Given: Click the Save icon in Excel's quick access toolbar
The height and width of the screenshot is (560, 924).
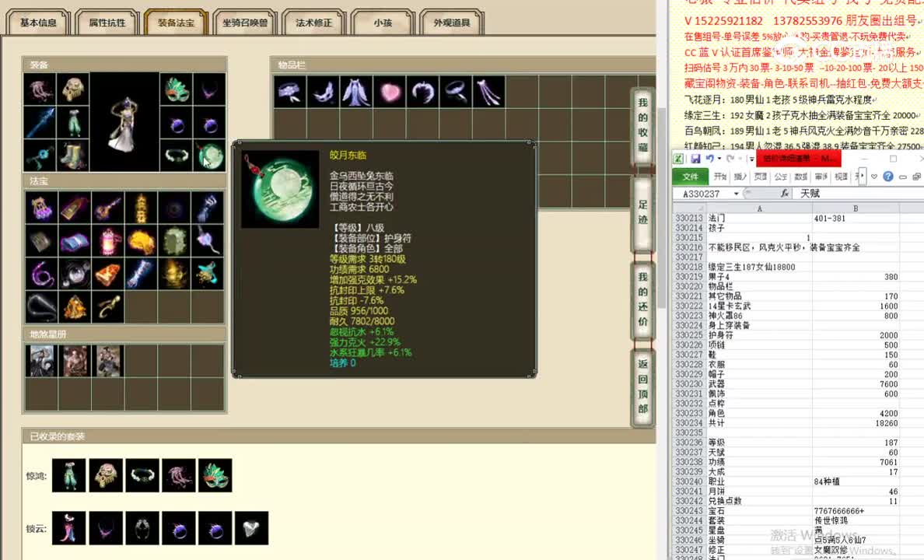Looking at the screenshot, I should pos(695,157).
